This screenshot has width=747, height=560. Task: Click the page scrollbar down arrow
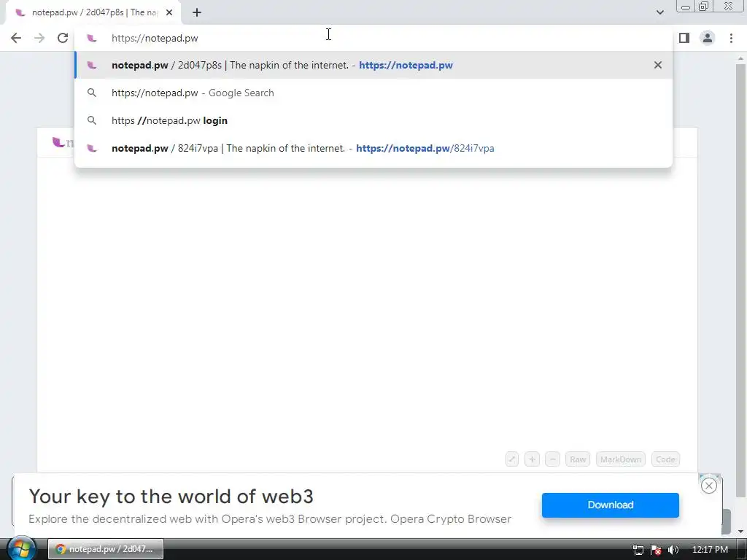[x=740, y=532]
